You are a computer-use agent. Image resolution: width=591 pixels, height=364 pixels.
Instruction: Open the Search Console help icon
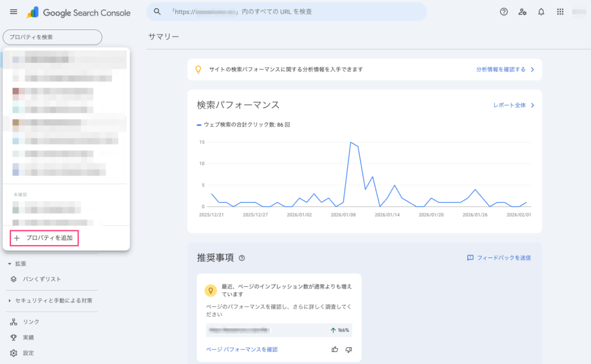tap(504, 12)
